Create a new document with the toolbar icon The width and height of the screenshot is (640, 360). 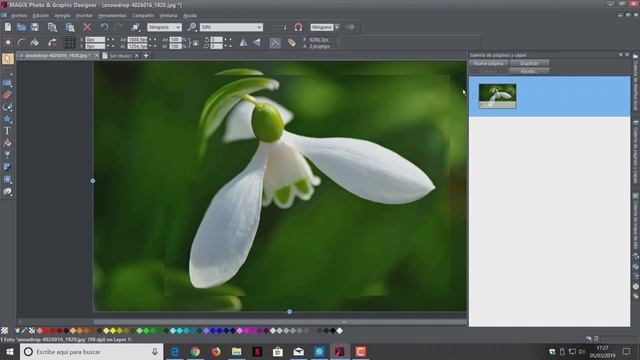point(8,27)
